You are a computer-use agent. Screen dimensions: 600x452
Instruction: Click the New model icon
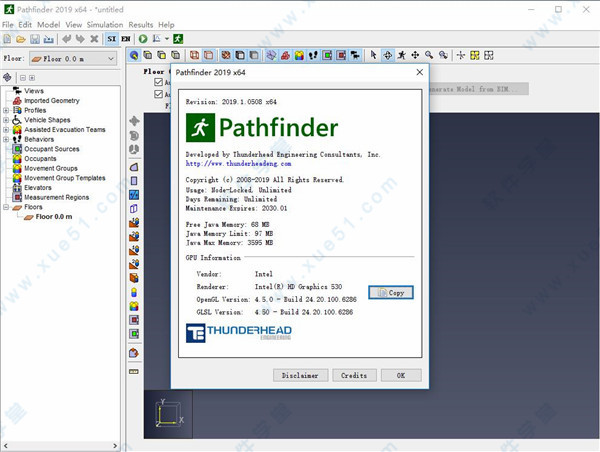[7, 39]
